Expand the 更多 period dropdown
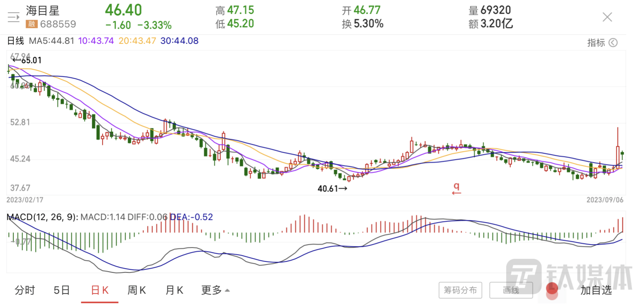The width and height of the screenshot is (644, 306). point(216,290)
